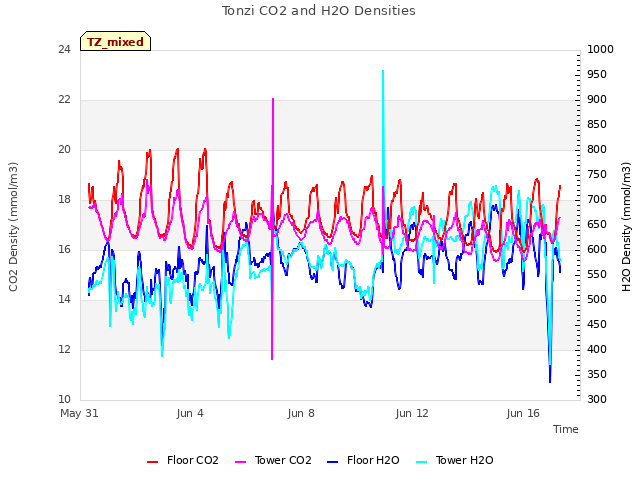640x480 pixels.
Task: Click the chart title Tonzi CO2 and H2O Densities
Action: coord(319,11)
